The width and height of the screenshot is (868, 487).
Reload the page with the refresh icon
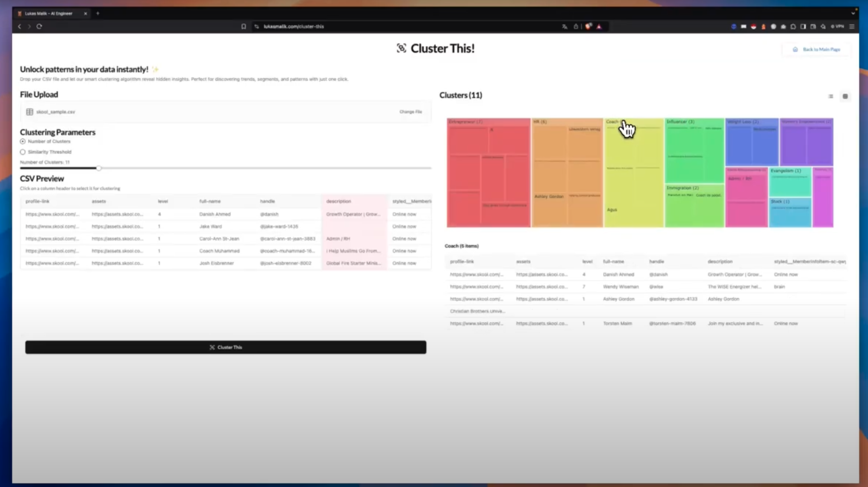coord(39,26)
